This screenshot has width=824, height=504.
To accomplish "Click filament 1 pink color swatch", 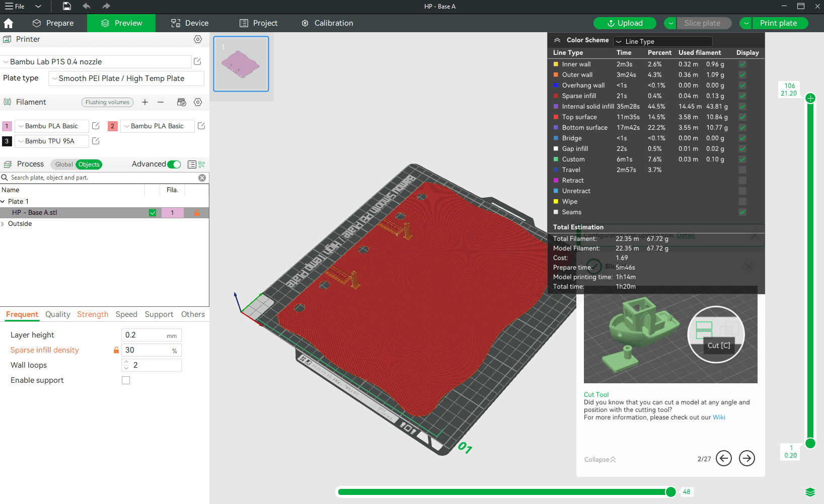I will pos(7,126).
